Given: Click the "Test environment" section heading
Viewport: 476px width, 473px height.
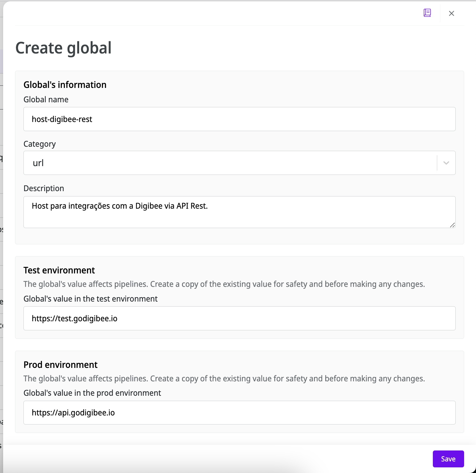Looking at the screenshot, I should click(x=59, y=270).
